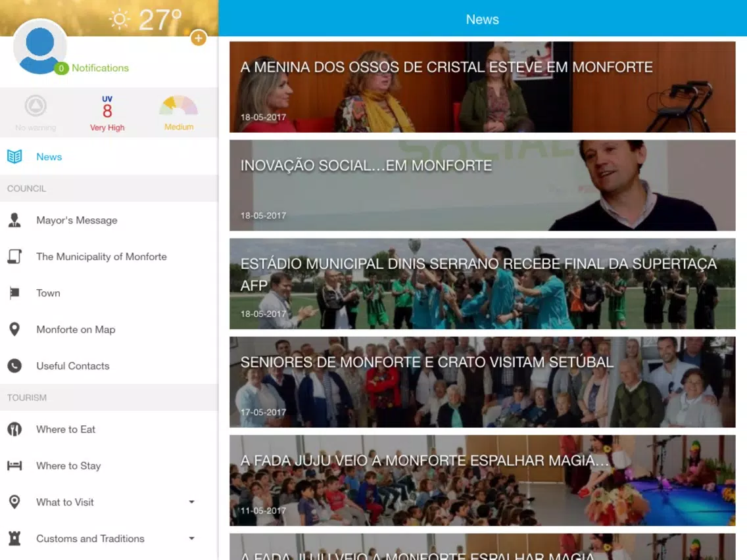This screenshot has height=560, width=747.
Task: Expand the What to Visit submenu arrow
Action: pyautogui.click(x=191, y=502)
